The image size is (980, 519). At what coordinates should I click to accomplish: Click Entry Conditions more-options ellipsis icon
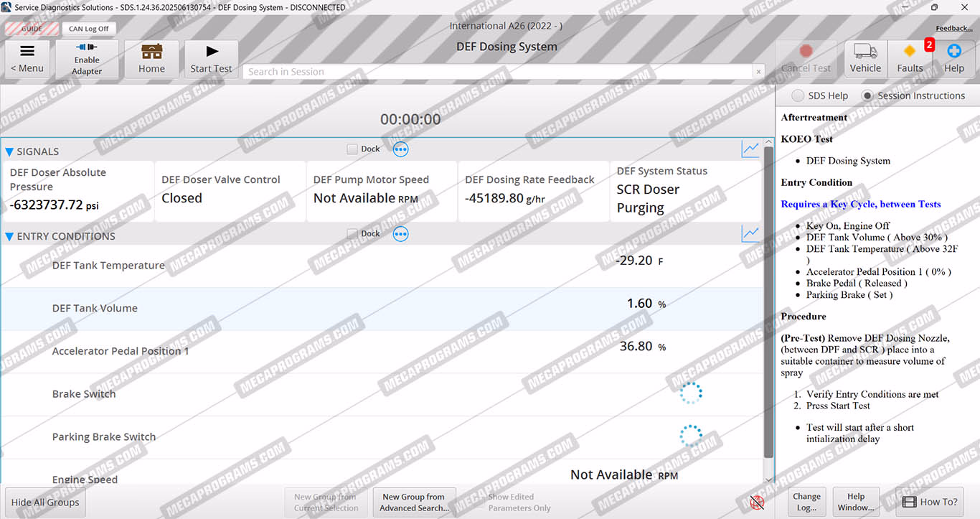tap(400, 234)
